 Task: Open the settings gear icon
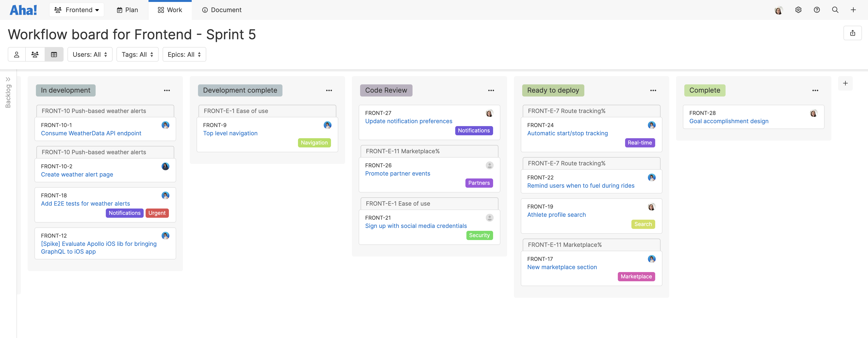(798, 10)
